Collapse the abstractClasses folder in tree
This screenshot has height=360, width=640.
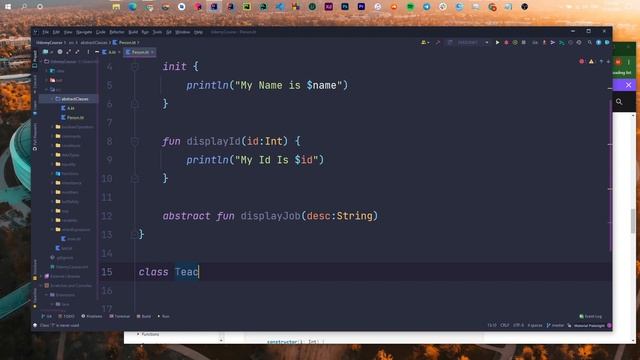[x=52, y=99]
